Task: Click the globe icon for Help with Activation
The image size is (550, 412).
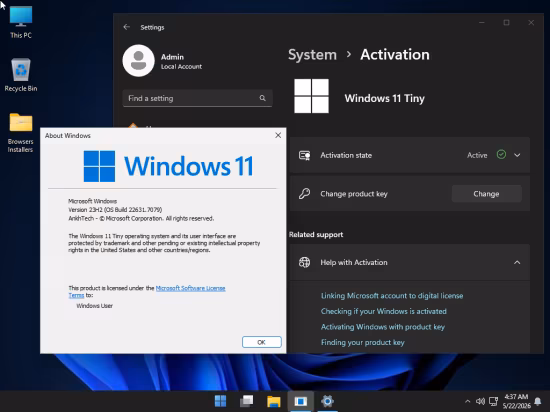Action: click(304, 262)
